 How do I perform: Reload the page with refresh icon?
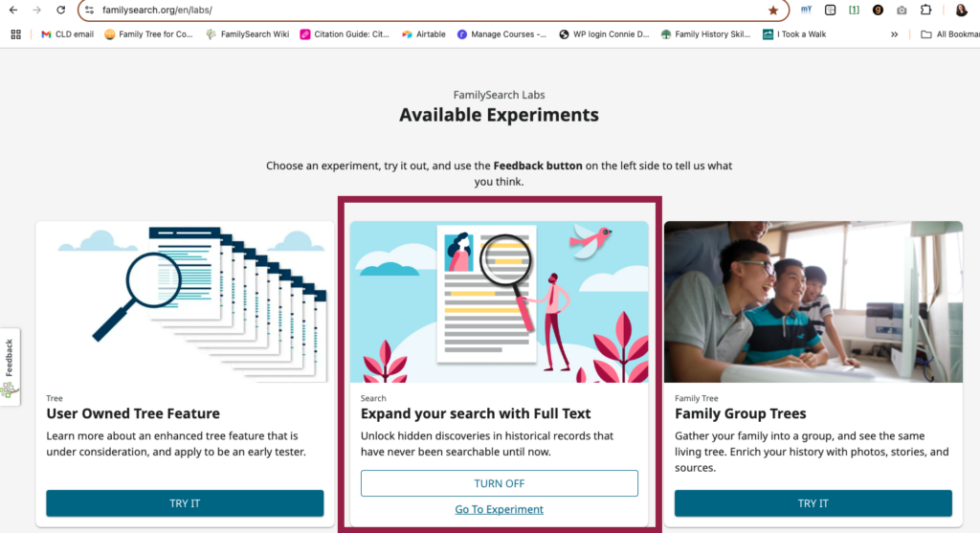60,10
